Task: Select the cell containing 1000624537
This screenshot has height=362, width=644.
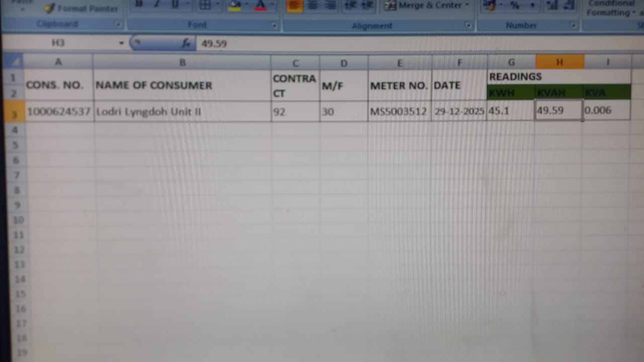Action: [x=58, y=111]
